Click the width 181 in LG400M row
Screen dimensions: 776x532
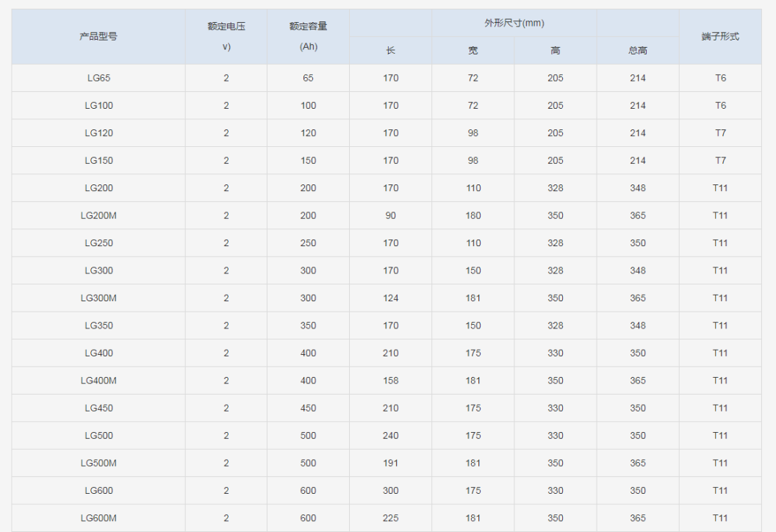click(x=473, y=381)
